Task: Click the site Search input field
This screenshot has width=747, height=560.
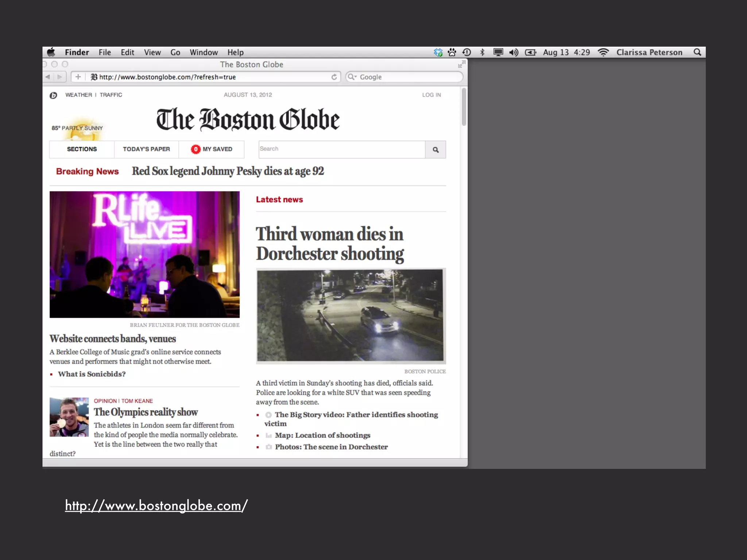Action: pos(342,149)
